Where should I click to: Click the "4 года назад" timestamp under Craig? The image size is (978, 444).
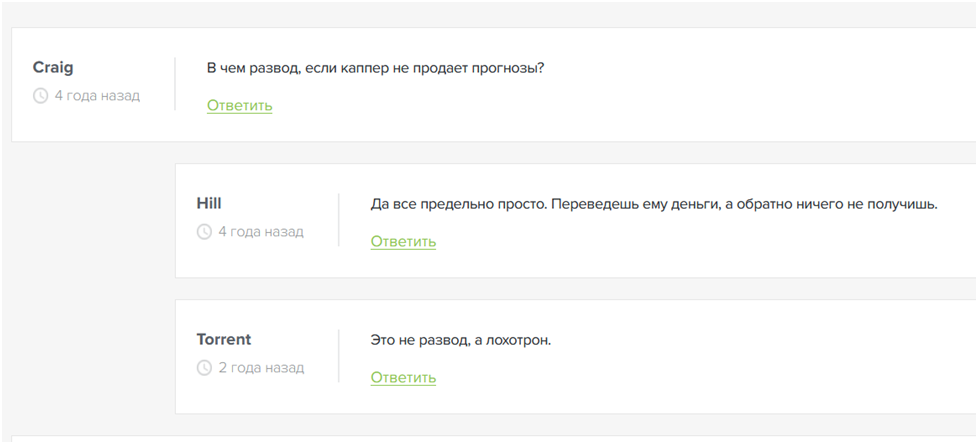click(97, 96)
